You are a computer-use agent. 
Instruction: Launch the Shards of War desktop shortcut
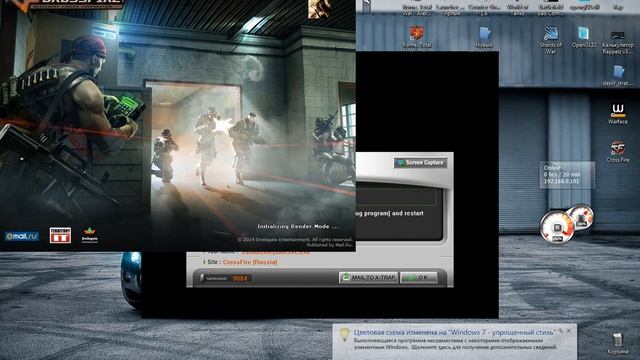[x=551, y=40]
